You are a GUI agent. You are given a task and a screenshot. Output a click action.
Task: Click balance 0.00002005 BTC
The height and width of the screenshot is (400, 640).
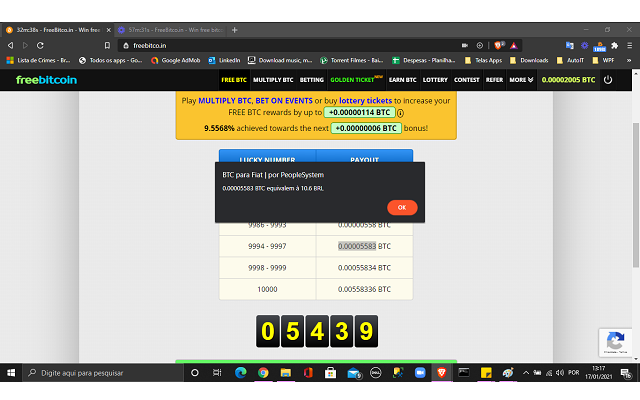[x=568, y=80]
